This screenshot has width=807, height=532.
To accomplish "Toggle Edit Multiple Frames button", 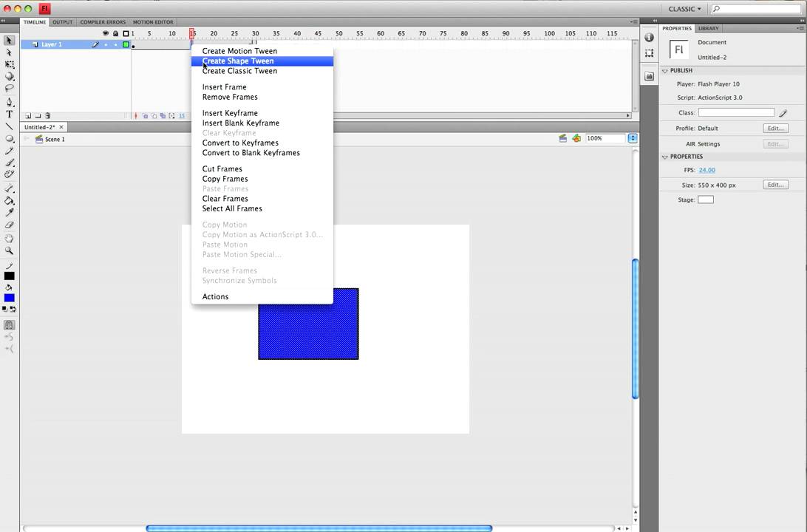I will pos(163,116).
